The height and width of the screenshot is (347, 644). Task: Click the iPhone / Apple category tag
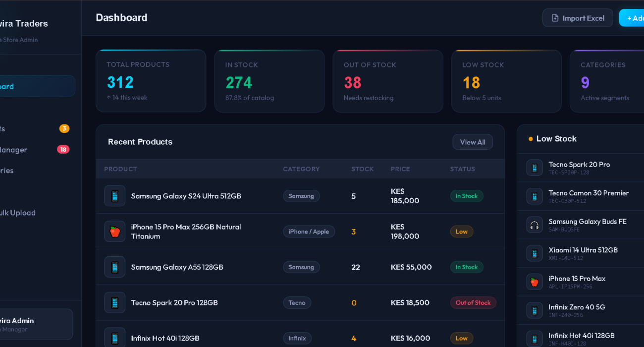point(309,231)
